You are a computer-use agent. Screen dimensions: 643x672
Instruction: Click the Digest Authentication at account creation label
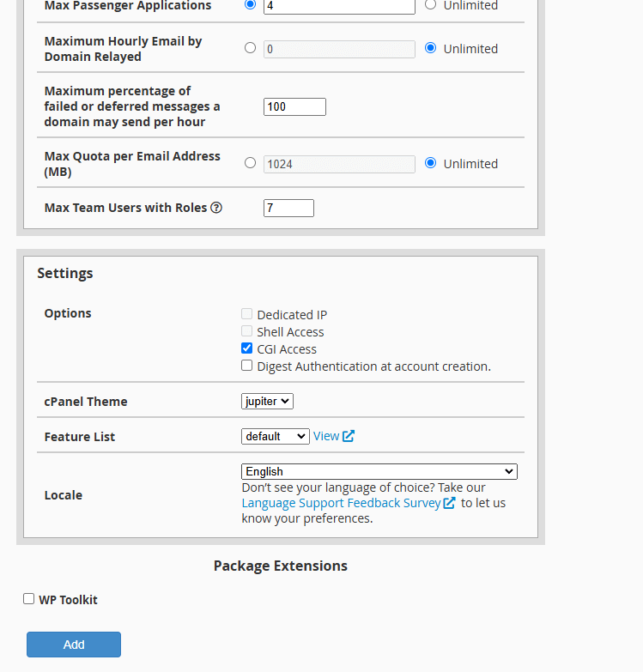[x=373, y=366]
